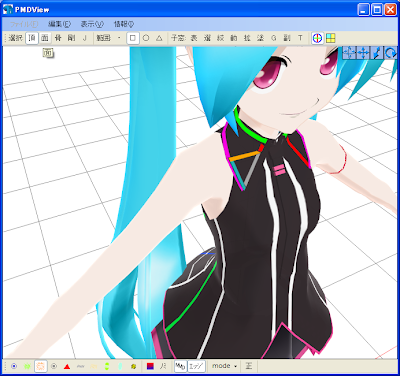Open the 情報(I) menu
The width and height of the screenshot is (400, 376).
[124, 24]
